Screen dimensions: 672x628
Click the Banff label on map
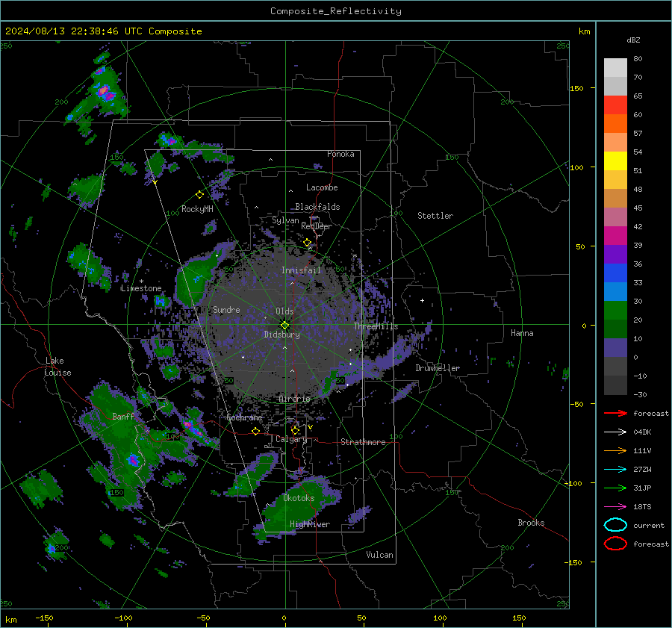click(123, 416)
